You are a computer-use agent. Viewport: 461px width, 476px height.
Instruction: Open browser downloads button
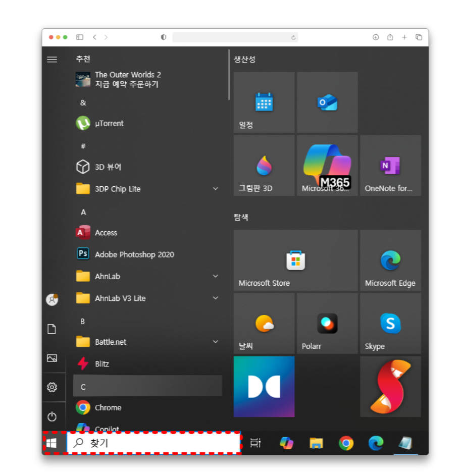tap(376, 37)
